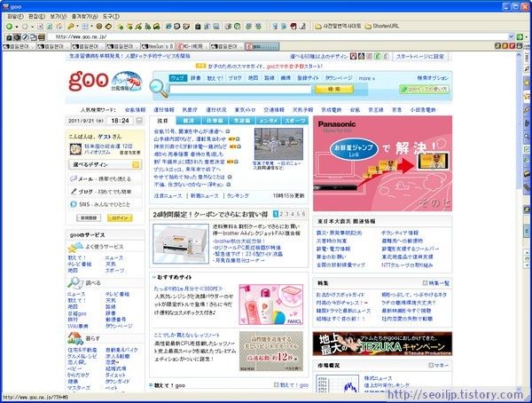Open the 特集一覧 link in 特集 section
The image size is (532, 403).
436,283
